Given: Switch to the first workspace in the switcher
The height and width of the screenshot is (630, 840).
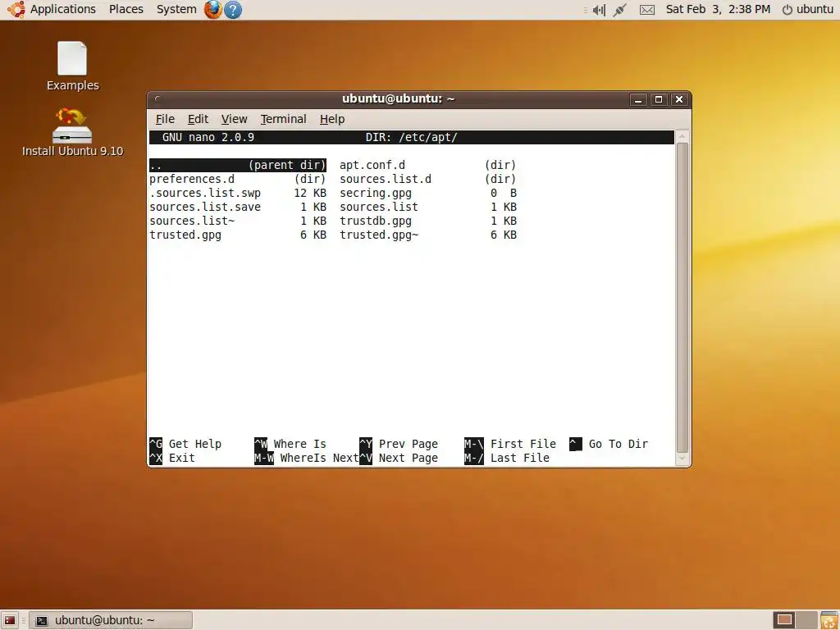Looking at the screenshot, I should pos(784,620).
